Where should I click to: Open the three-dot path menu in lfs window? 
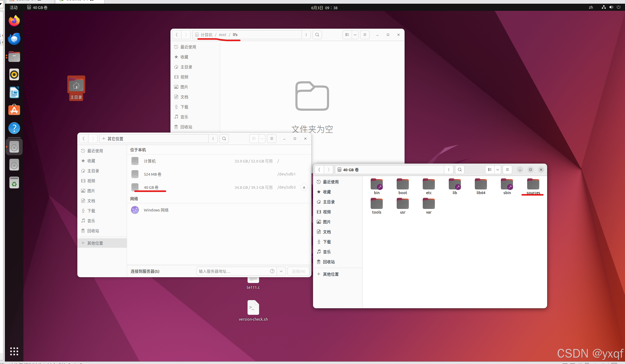[306, 34]
